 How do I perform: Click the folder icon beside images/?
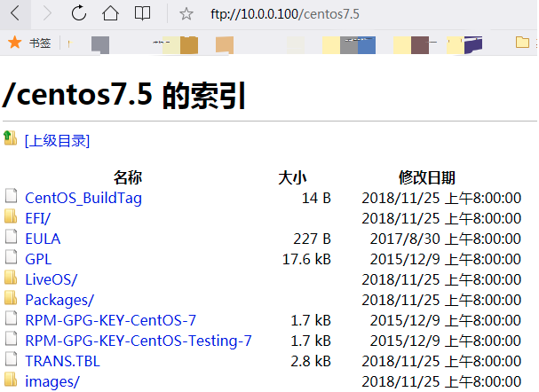pos(11,380)
